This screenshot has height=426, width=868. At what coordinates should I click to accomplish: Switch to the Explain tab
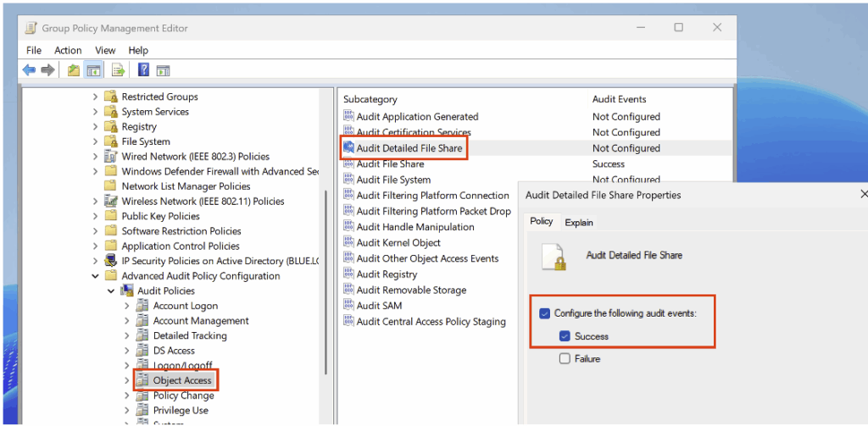pyautogui.click(x=579, y=223)
